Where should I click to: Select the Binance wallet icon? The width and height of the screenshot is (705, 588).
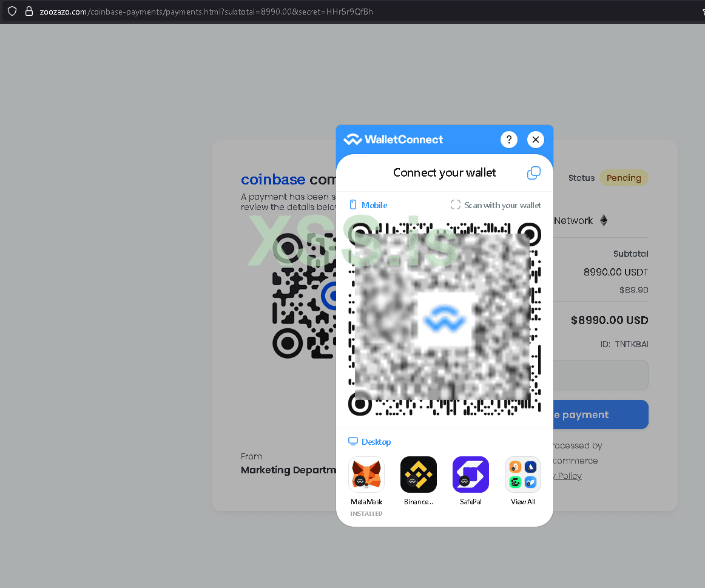coord(419,475)
